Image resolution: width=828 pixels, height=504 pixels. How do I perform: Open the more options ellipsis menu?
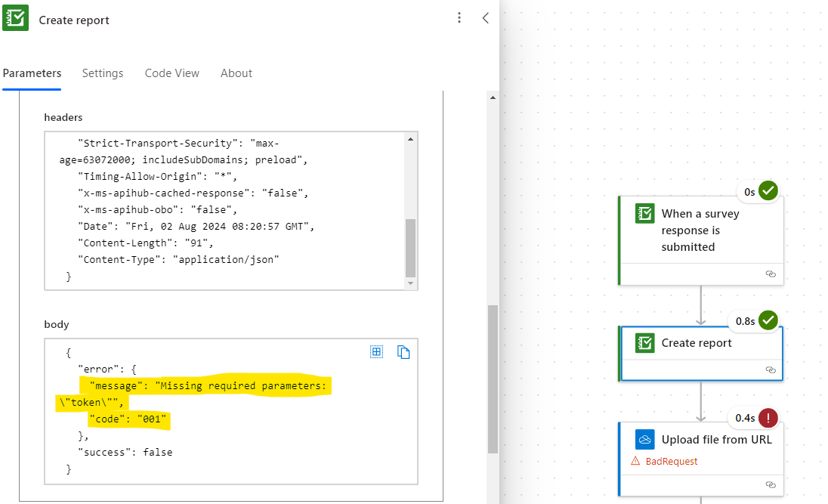click(459, 17)
